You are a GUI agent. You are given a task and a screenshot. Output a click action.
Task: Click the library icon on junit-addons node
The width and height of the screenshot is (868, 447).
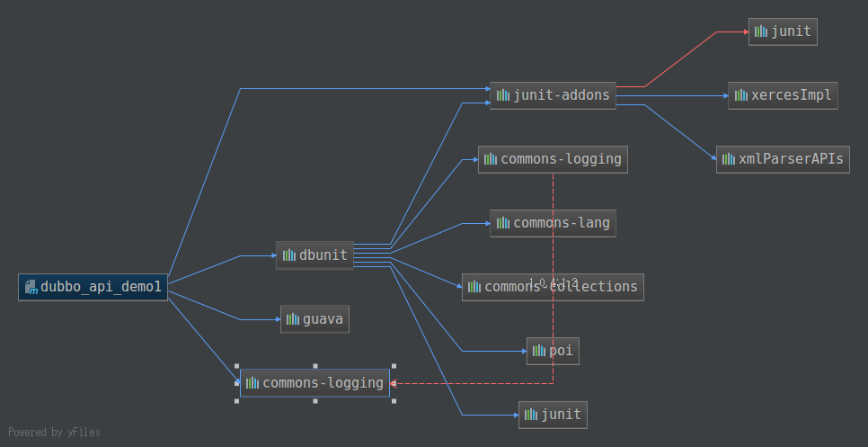click(x=502, y=95)
